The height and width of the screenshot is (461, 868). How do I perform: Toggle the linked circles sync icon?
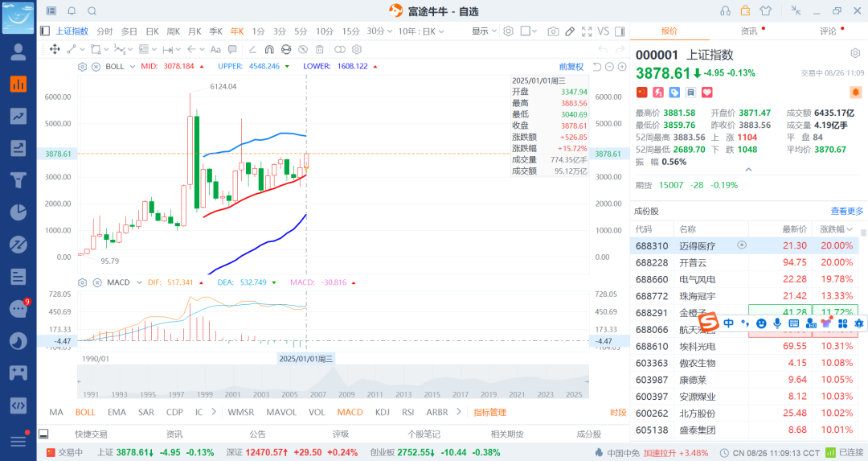coord(340,49)
